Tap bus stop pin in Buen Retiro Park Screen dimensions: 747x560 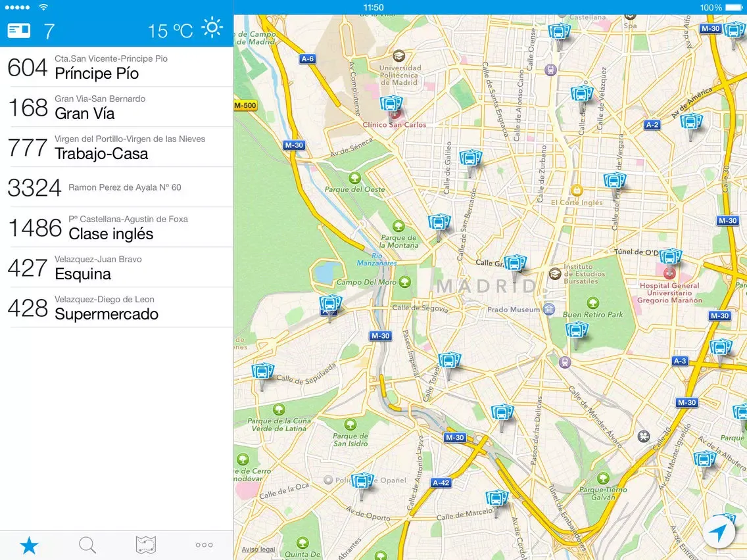click(x=577, y=332)
